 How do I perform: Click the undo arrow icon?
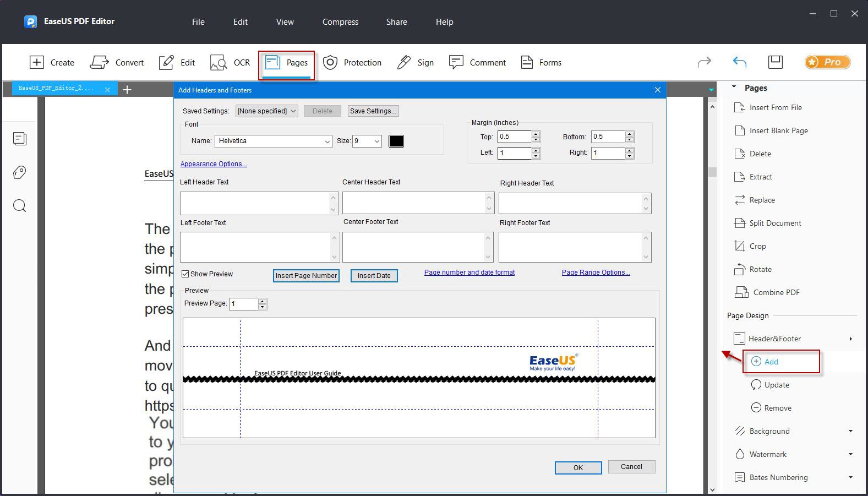coord(740,62)
